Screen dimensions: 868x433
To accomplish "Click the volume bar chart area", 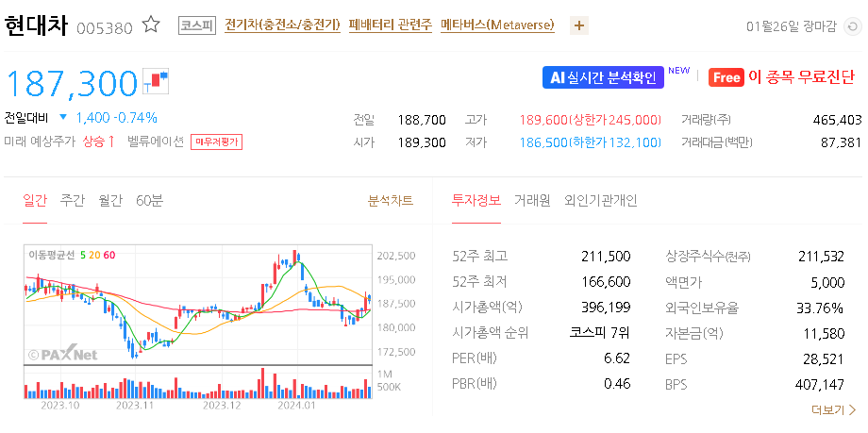I will click(x=197, y=383).
